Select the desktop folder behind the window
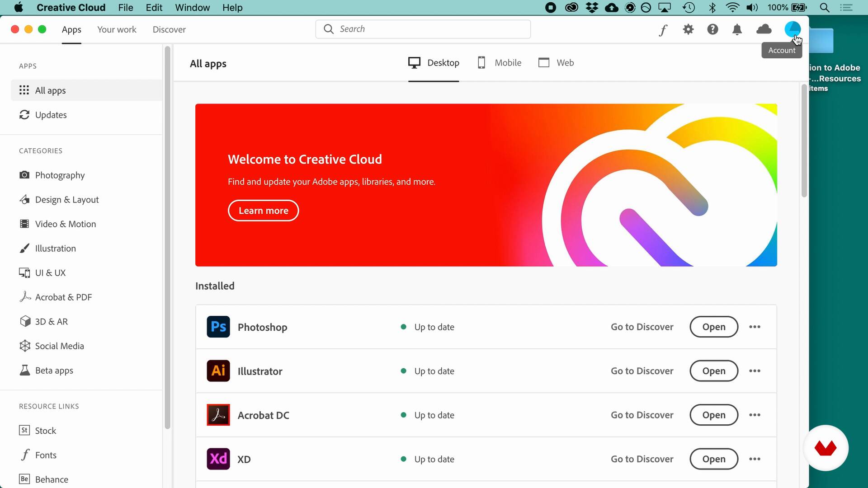The image size is (868, 488). [822, 41]
